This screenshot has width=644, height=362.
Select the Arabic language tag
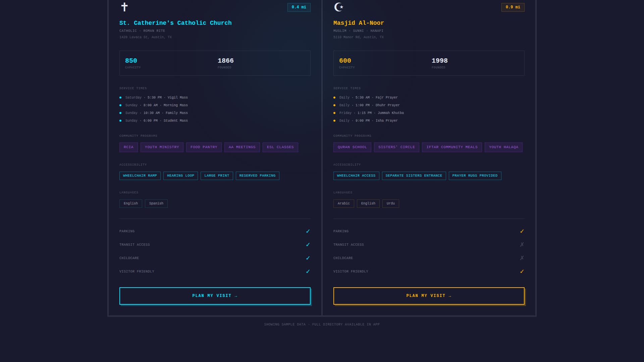coord(344,203)
